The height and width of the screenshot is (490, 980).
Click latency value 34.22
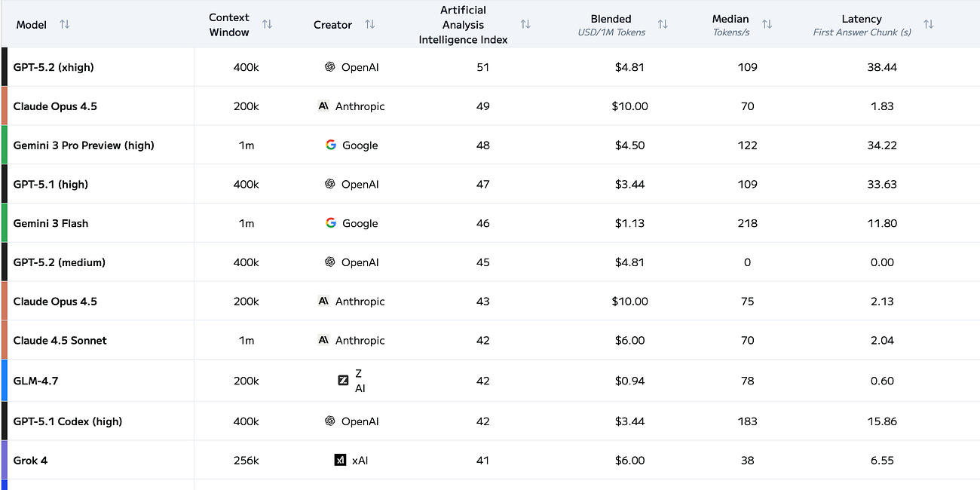(882, 145)
